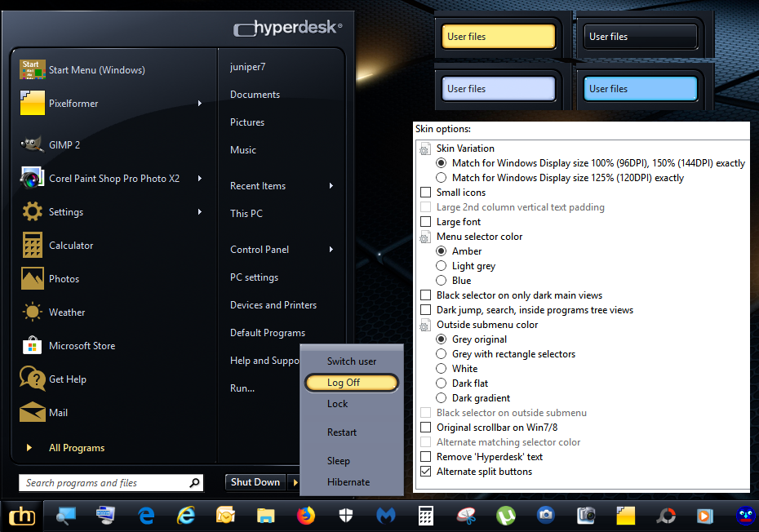This screenshot has height=532, width=759.
Task: Expand the Pixelformer submenu arrow
Action: (199, 103)
